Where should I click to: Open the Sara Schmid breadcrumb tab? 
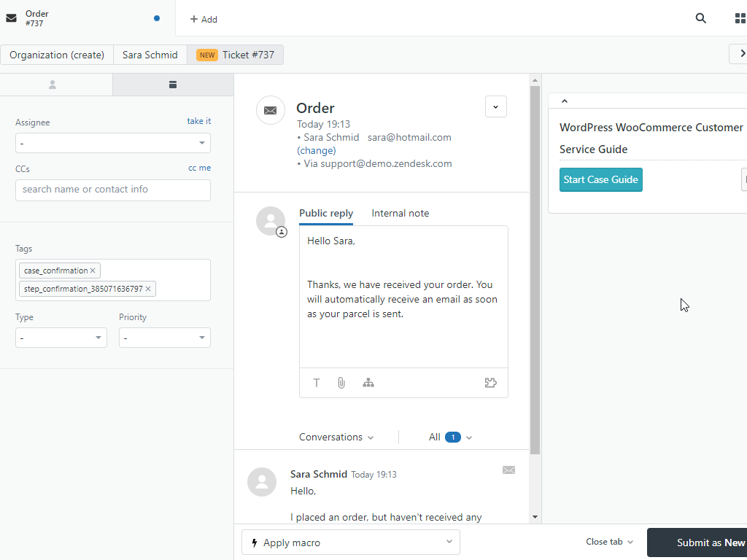coord(150,55)
